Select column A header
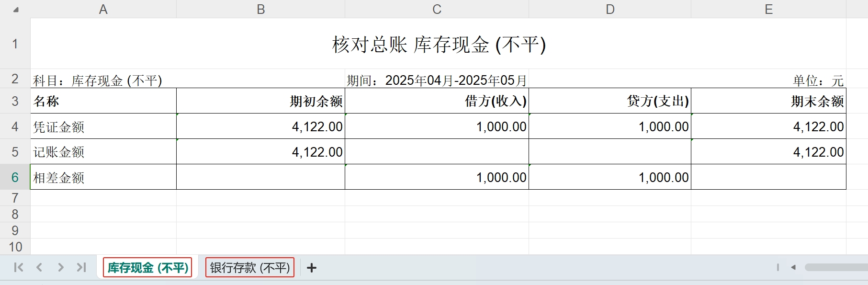The image size is (868, 285). click(103, 9)
